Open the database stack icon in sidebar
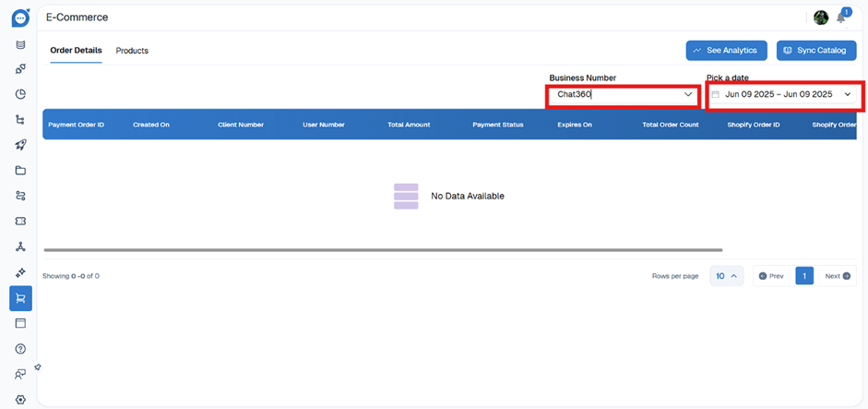868x409 pixels. coord(20,44)
